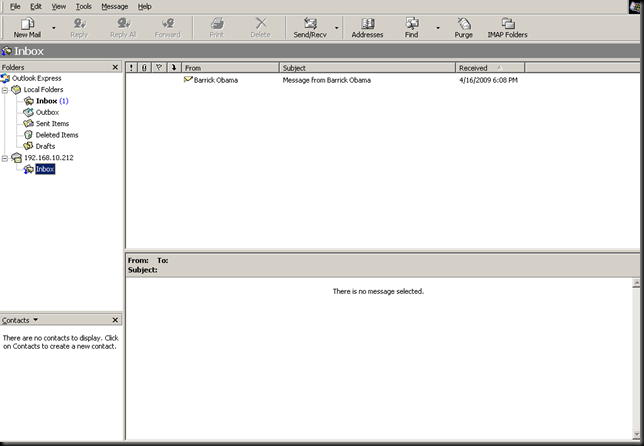The image size is (644, 446).
Task: Select the Sent Items folder
Action: [52, 124]
